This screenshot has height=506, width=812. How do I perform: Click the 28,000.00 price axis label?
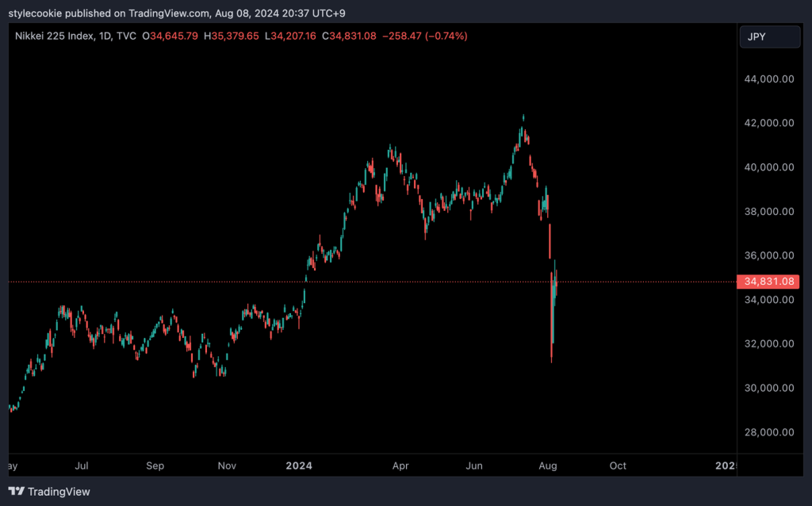tap(768, 432)
